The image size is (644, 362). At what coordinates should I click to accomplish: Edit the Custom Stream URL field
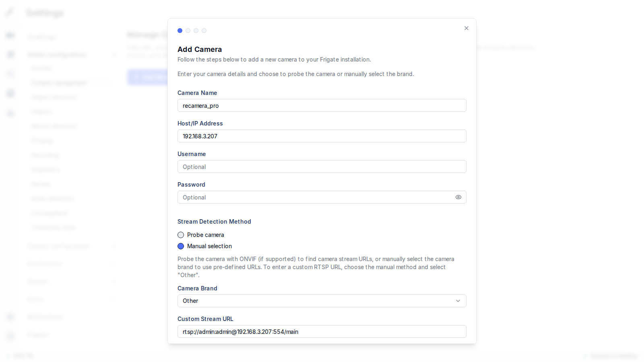point(322,331)
